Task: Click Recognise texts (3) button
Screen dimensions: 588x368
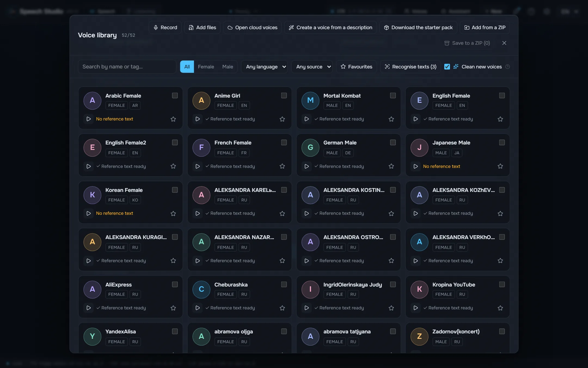Action: click(x=411, y=67)
